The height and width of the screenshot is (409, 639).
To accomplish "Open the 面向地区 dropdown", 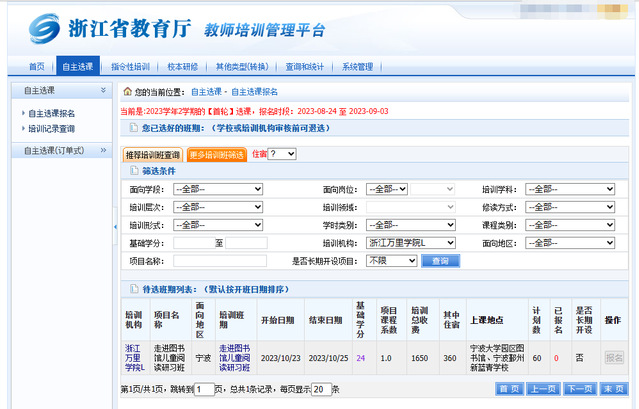I will pos(570,243).
